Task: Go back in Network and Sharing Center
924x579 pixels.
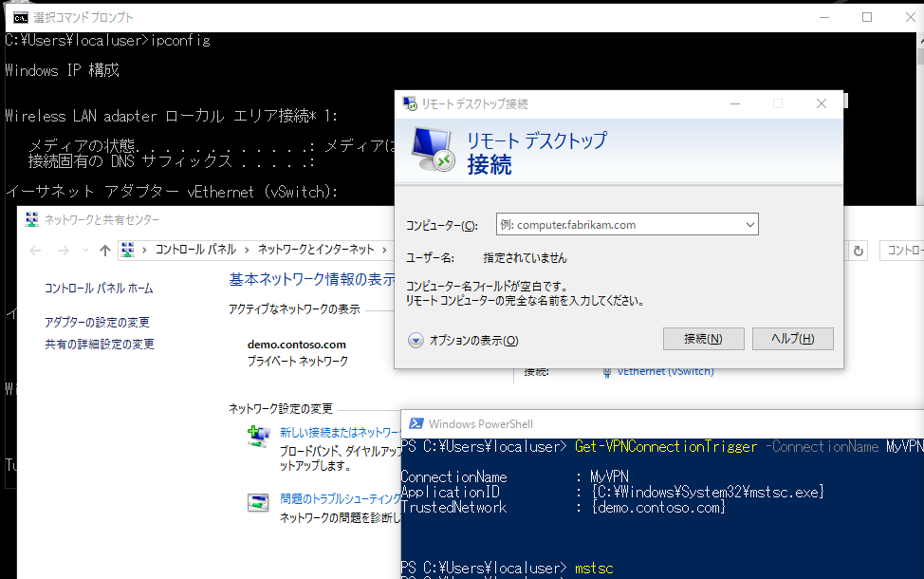Action: (35, 251)
